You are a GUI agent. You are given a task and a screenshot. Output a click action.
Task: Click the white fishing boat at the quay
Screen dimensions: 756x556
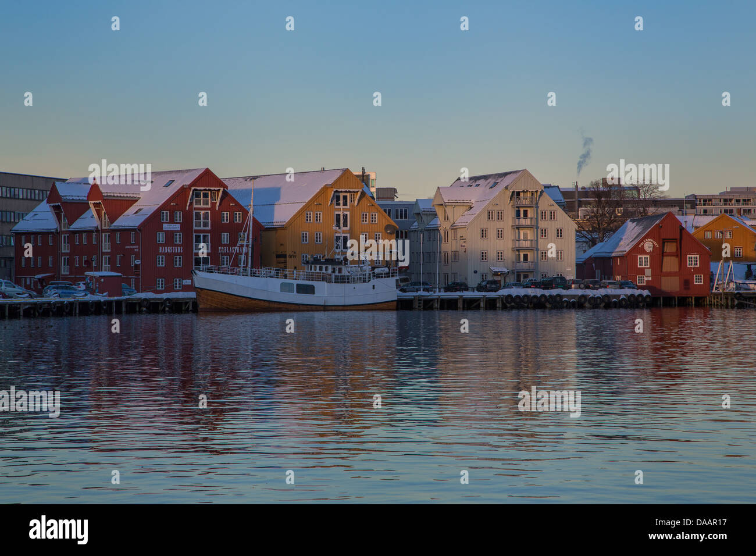[296, 284]
